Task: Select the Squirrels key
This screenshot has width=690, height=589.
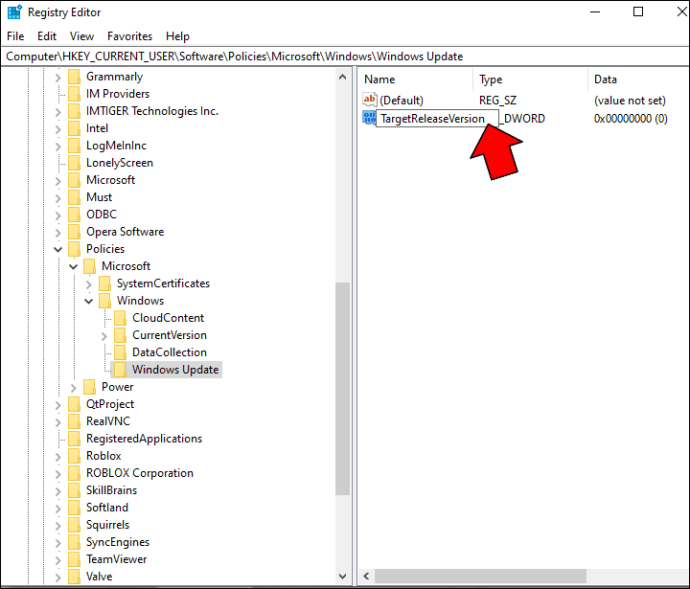Action: [108, 525]
